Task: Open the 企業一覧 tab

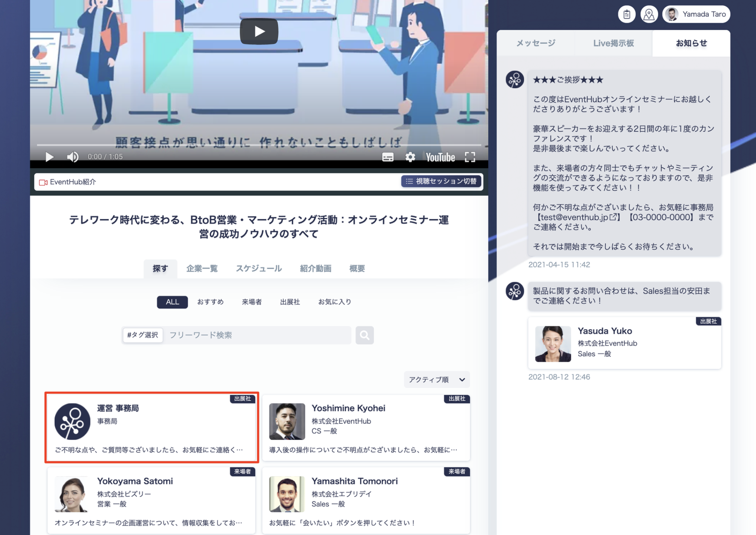Action: pos(202,268)
